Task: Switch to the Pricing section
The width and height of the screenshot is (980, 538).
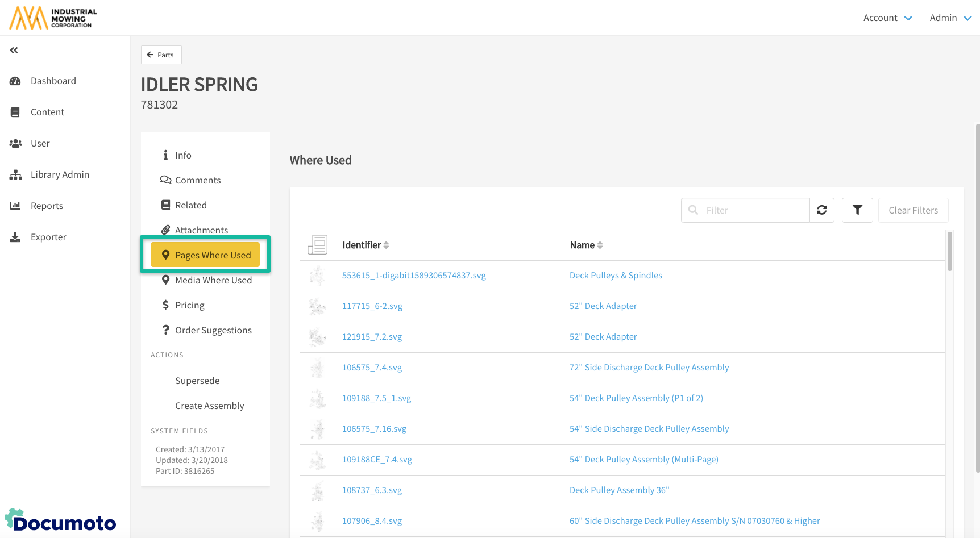Action: (189, 306)
